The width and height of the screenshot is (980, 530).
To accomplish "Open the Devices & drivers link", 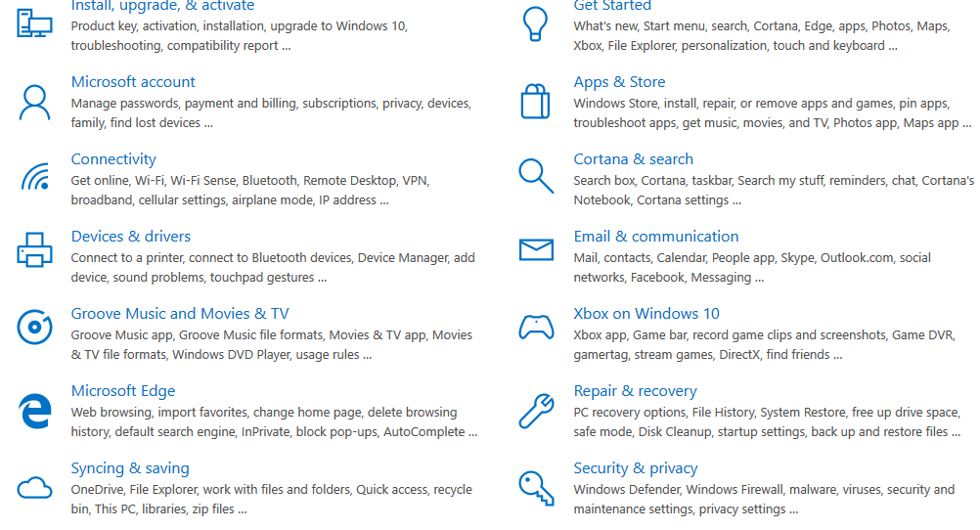I will (131, 237).
